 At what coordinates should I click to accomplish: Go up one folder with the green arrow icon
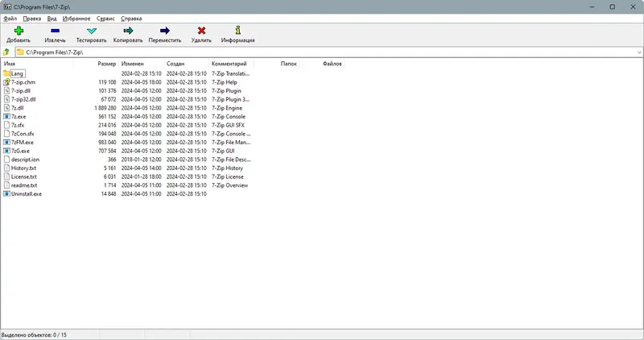[x=6, y=52]
